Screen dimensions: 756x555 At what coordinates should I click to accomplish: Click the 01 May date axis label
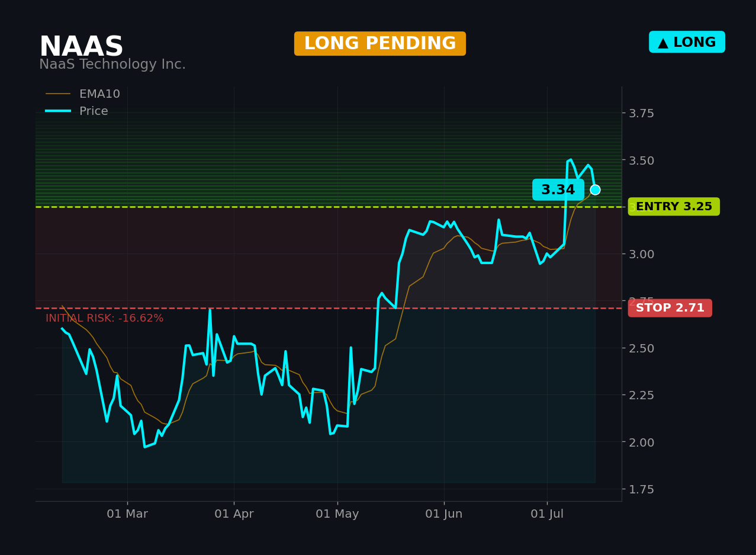point(337,514)
